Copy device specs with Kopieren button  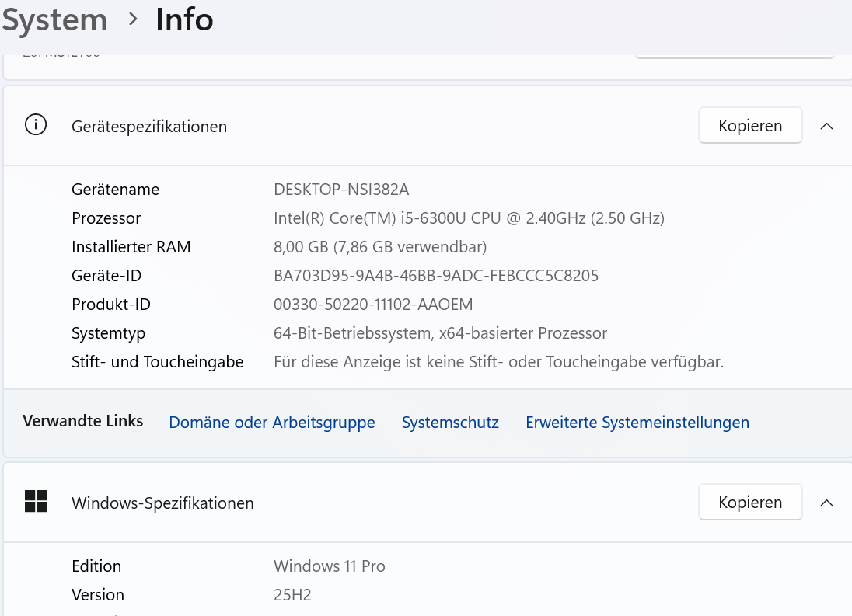(x=750, y=125)
